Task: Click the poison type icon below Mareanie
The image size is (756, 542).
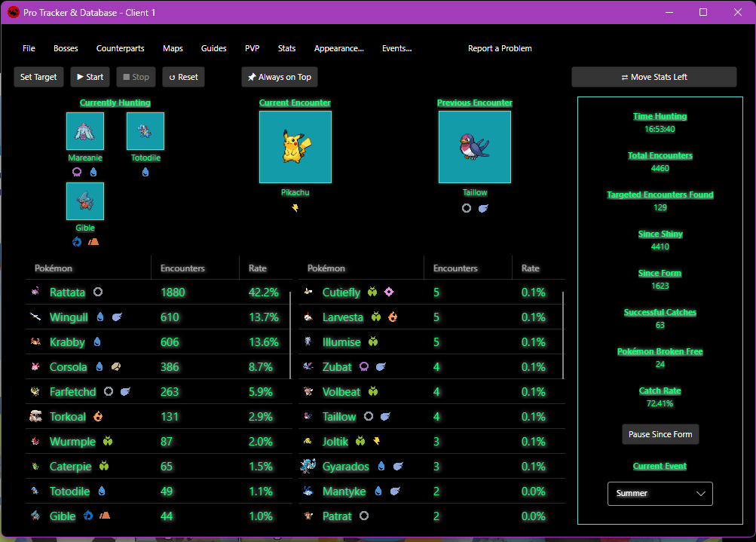Action: tap(77, 172)
